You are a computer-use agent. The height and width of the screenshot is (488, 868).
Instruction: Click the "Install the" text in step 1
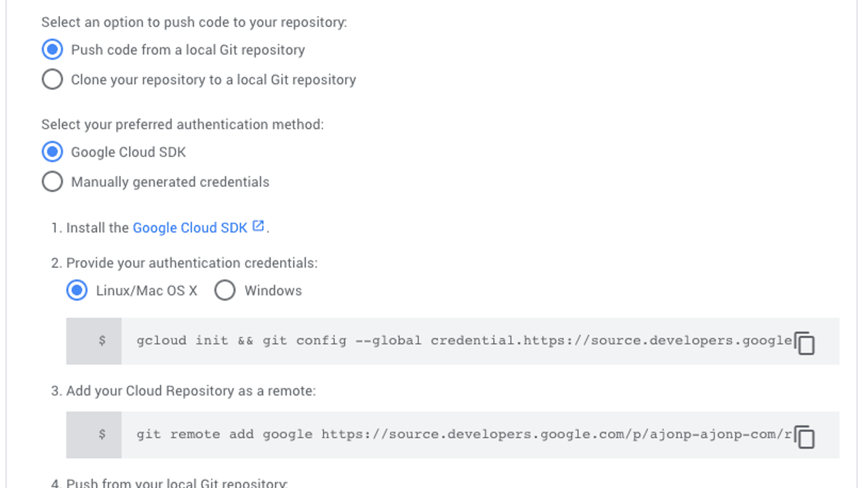97,227
